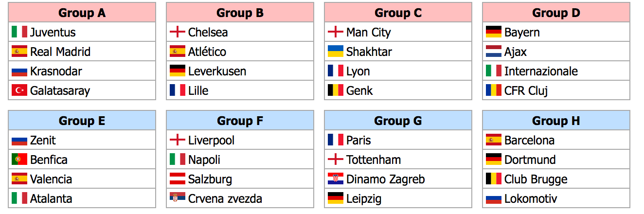The width and height of the screenshot is (644, 214).
Task: Open the Internazionale team link
Action: point(541,71)
